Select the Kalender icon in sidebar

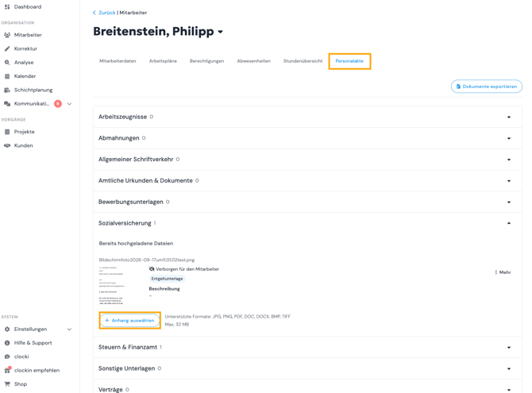pyautogui.click(x=7, y=76)
